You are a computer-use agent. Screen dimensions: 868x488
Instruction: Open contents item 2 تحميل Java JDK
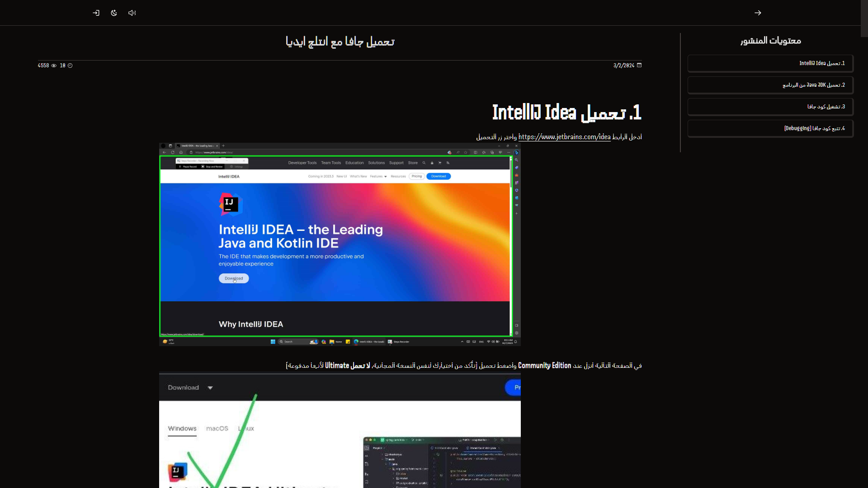[x=770, y=85]
